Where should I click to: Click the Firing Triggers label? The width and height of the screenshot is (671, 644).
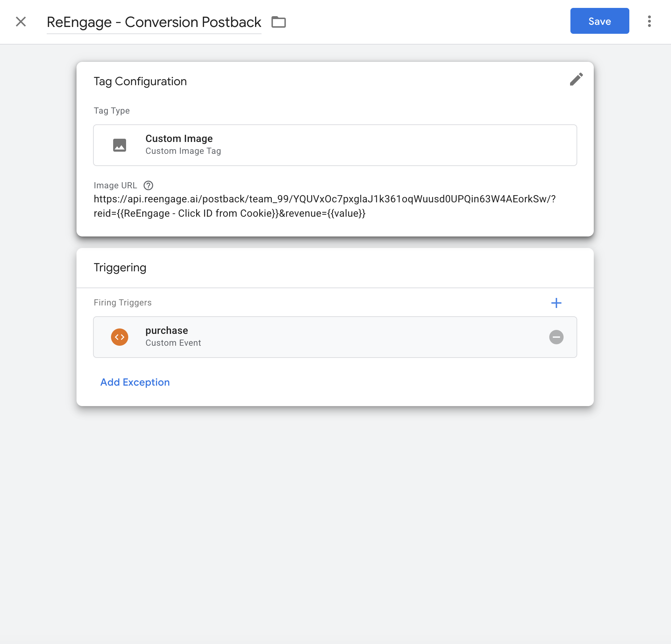(122, 303)
